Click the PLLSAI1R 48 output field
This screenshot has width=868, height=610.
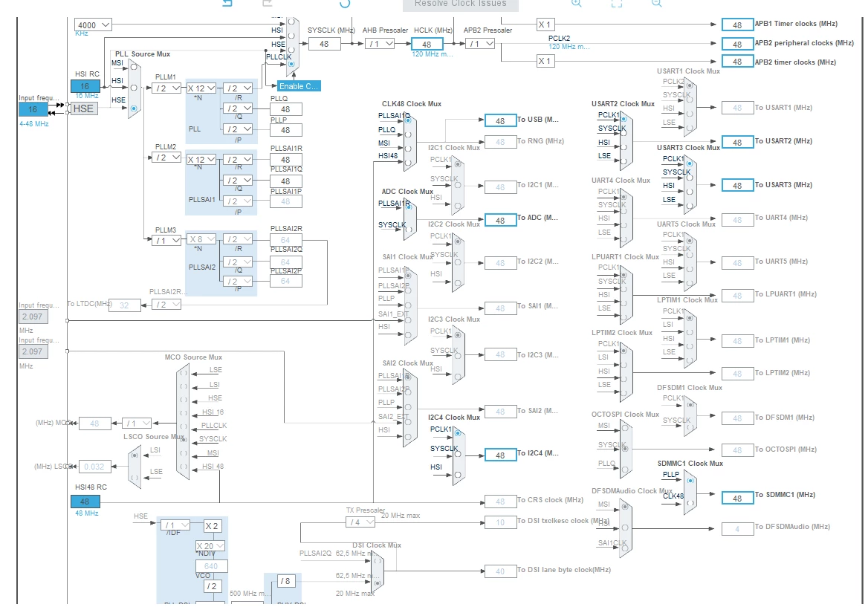tap(285, 160)
